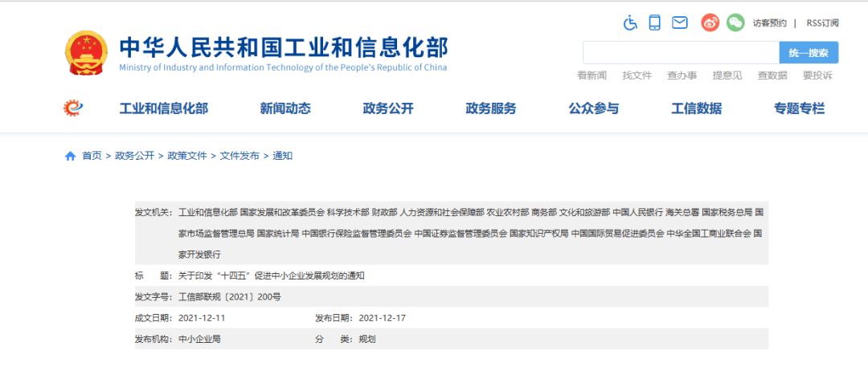
Task: Go to 通知 in the breadcrumb
Action: point(282,157)
